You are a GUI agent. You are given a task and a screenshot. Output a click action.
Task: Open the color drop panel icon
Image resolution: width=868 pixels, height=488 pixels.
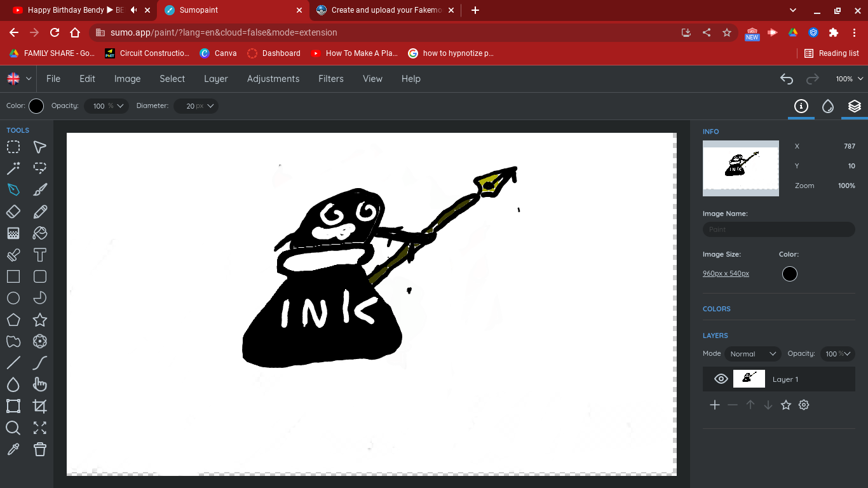(x=828, y=106)
